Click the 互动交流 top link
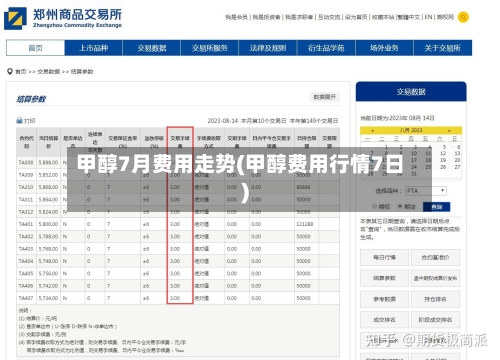The height and width of the screenshot is (360, 500). [x=329, y=17]
